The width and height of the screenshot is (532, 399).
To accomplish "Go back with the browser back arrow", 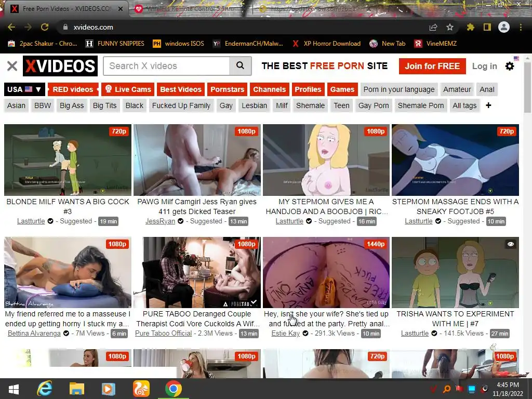I will [x=11, y=27].
